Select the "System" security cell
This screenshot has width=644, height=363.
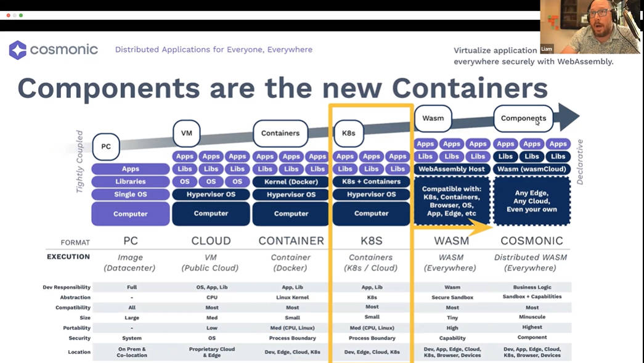[x=132, y=338]
